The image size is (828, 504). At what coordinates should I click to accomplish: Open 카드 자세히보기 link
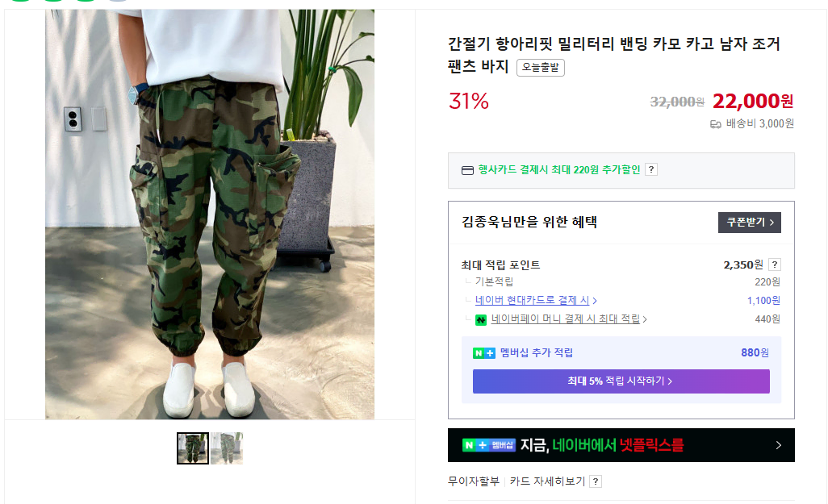(547, 481)
